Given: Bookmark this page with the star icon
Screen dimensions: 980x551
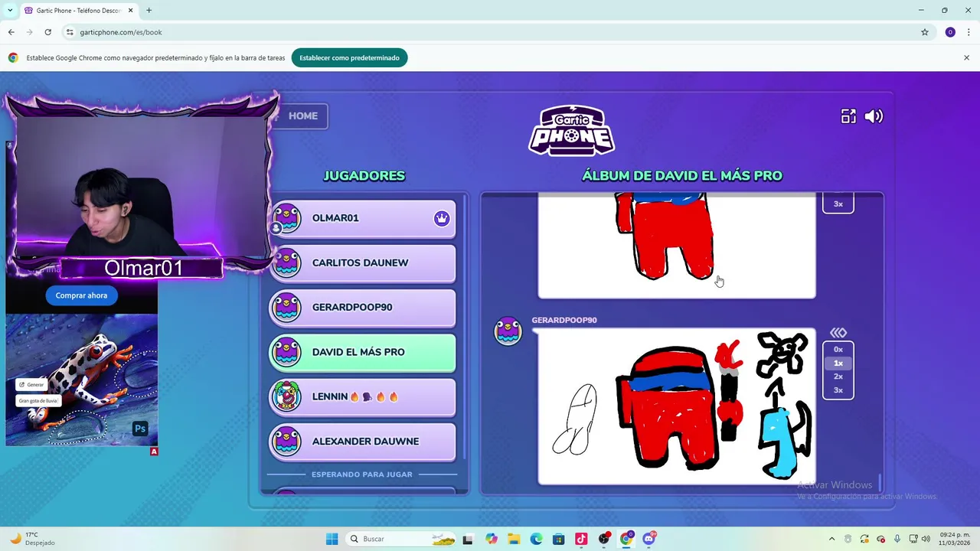Looking at the screenshot, I should (925, 32).
